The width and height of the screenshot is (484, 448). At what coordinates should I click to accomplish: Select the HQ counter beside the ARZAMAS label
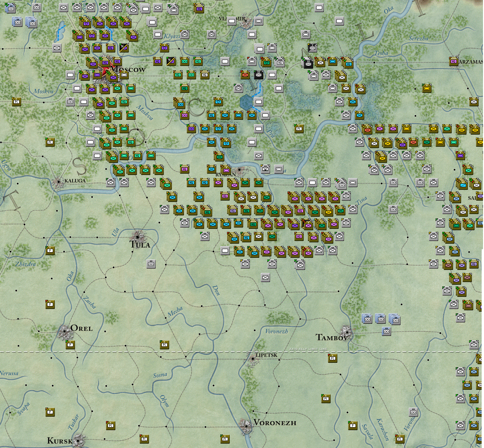tap(454, 62)
